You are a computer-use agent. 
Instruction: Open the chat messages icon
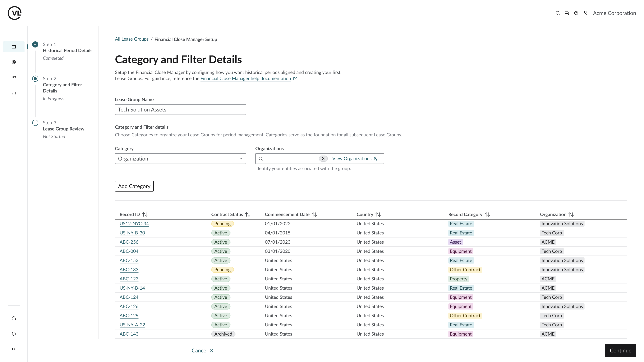point(567,13)
